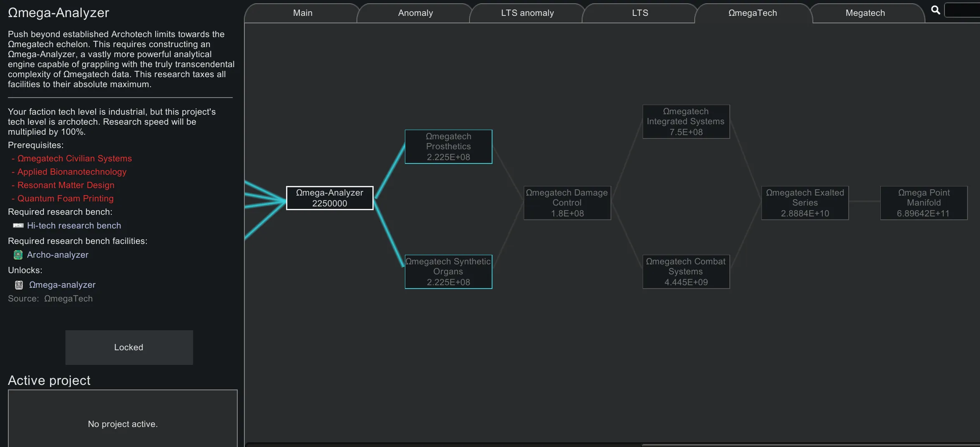The height and width of the screenshot is (447, 980).
Task: Click the search magnifier icon
Action: coord(935,10)
